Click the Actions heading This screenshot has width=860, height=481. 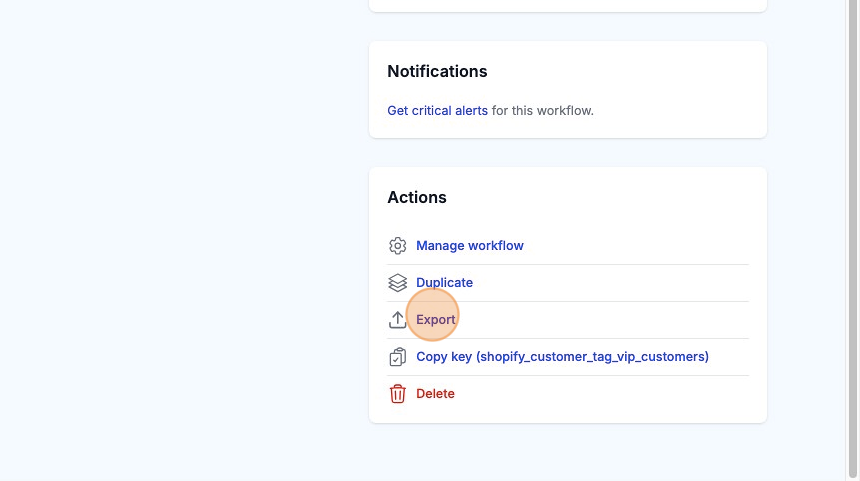[x=417, y=198]
